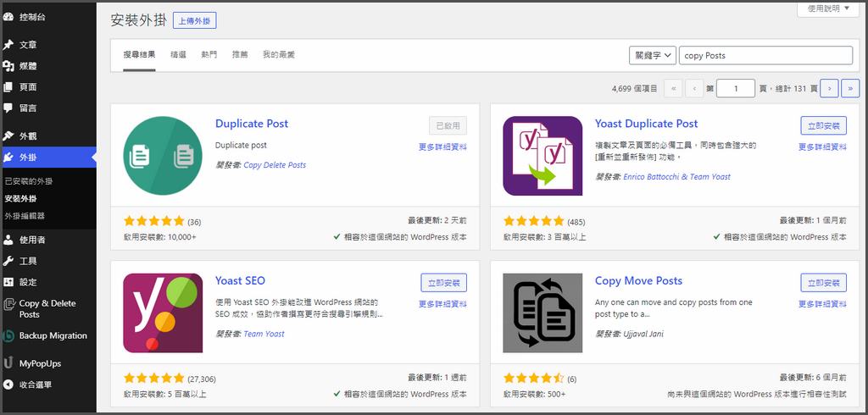
Task: Click the current page number field
Action: point(735,88)
